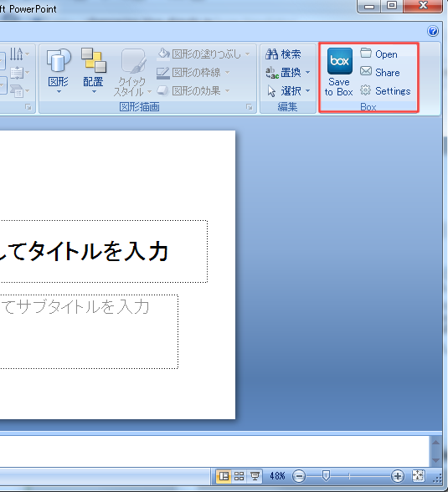Click the zoom slider handle
The image size is (448, 492).
coord(326,475)
